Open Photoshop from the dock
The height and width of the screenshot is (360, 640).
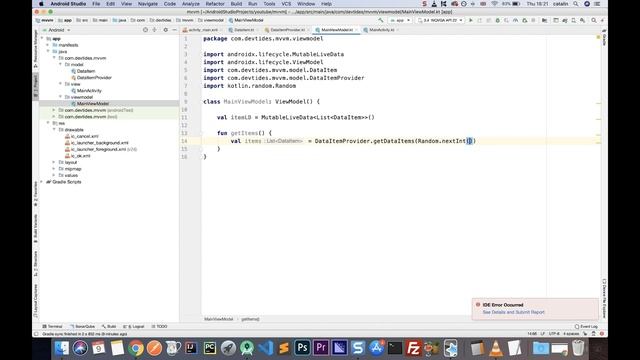tap(302, 348)
